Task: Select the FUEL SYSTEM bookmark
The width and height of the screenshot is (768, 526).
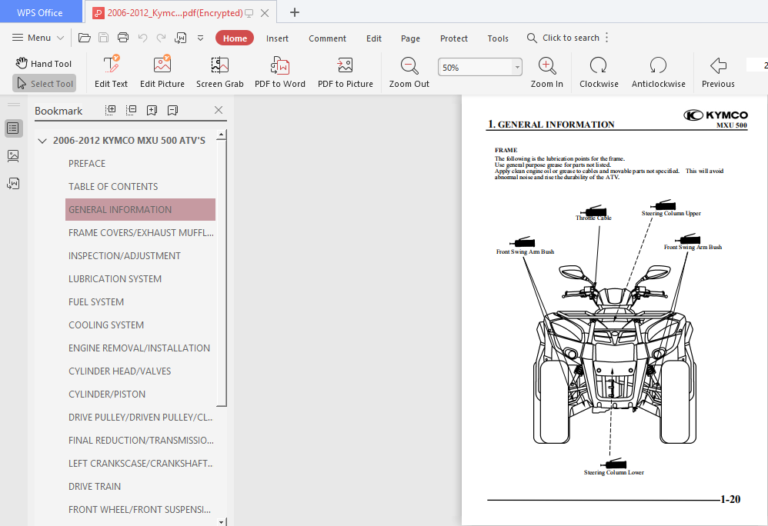Action: click(x=96, y=302)
